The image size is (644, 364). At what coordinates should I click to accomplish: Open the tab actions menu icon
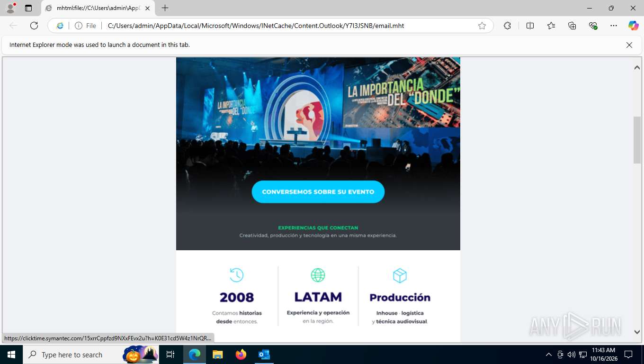pos(28,8)
